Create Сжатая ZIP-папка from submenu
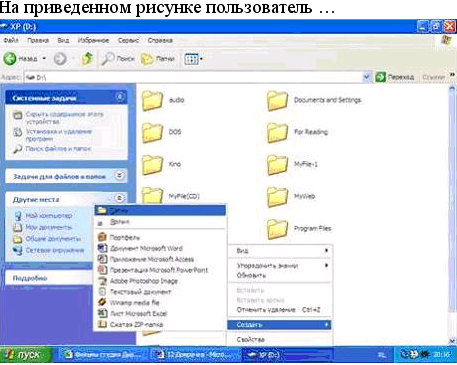Image resolution: width=457 pixels, height=365 pixels. tap(160, 324)
